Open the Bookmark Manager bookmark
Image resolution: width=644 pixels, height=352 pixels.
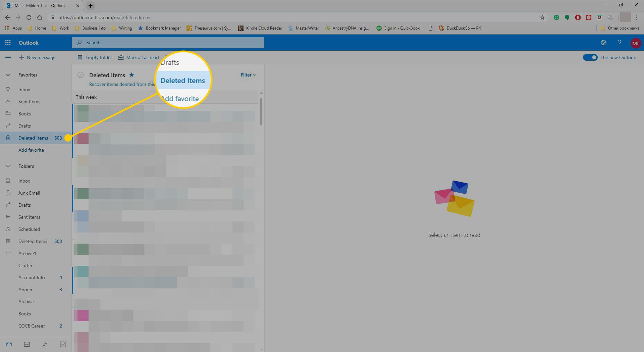159,28
